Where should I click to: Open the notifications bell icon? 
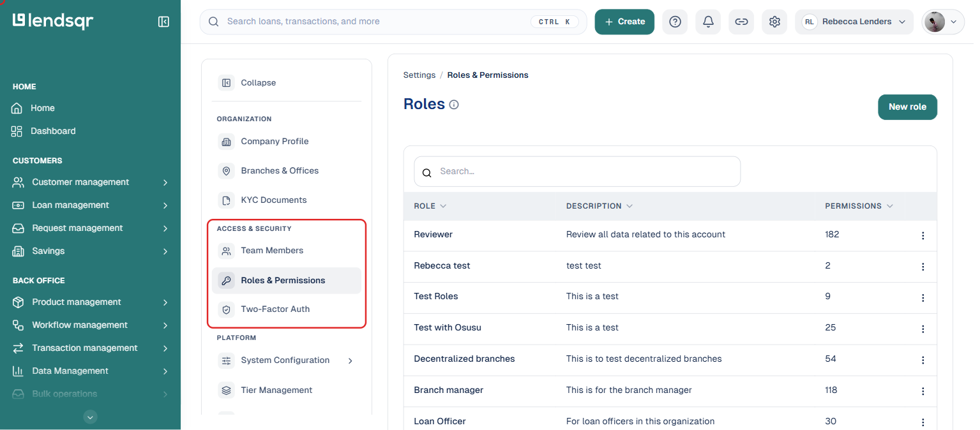(708, 22)
